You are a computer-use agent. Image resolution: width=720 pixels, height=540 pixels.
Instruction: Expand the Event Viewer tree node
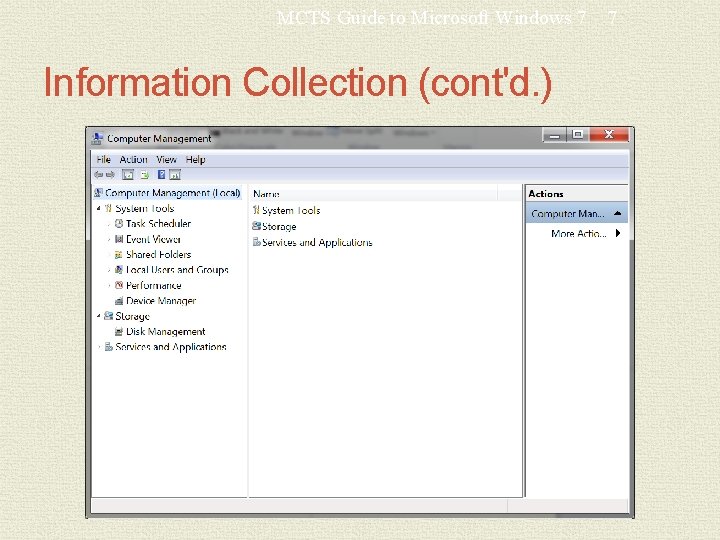tap(109, 239)
